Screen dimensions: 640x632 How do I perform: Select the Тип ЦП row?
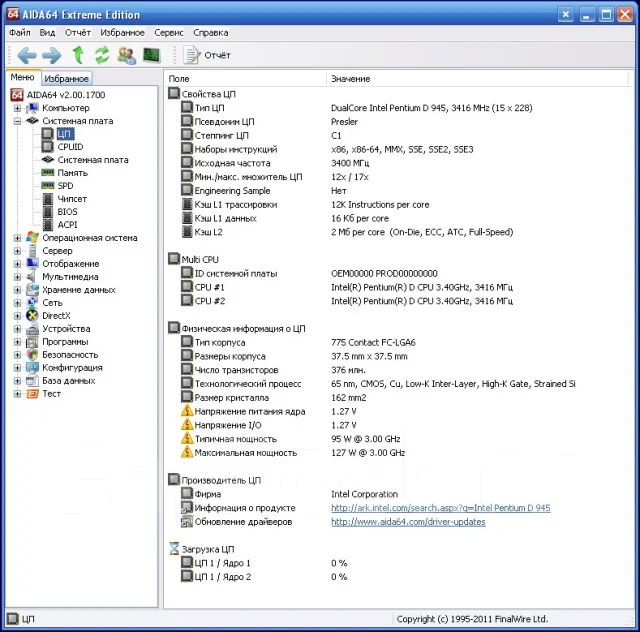[398, 108]
